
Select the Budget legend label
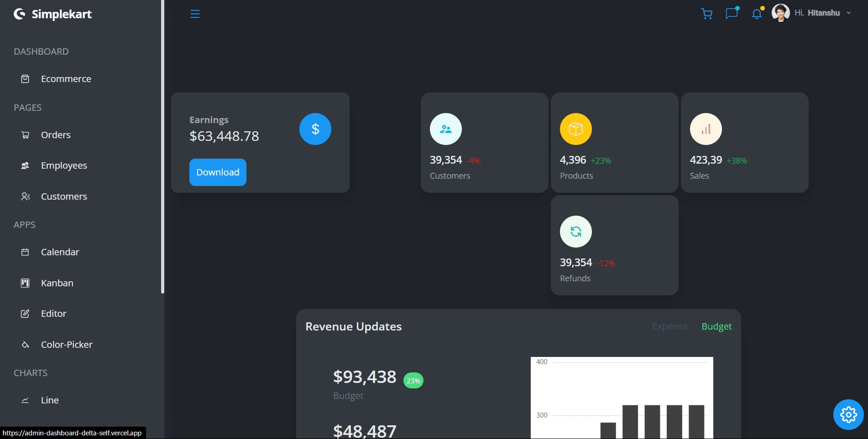tap(716, 326)
